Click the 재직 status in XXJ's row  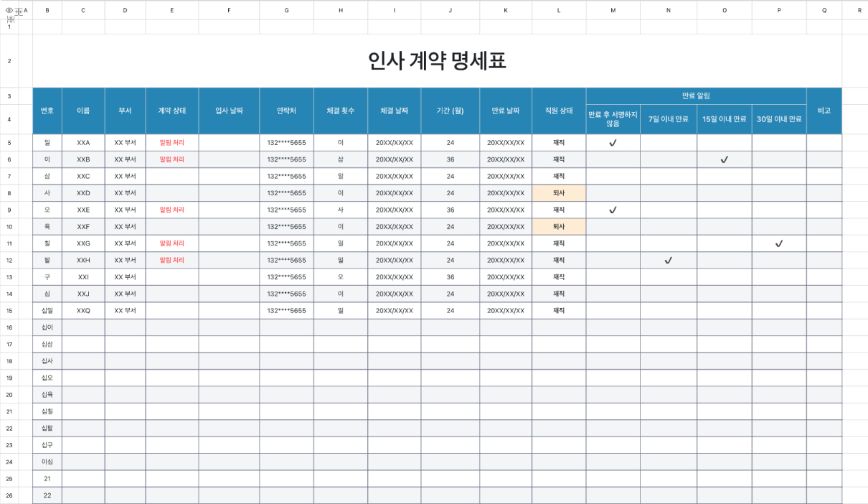[559, 294]
